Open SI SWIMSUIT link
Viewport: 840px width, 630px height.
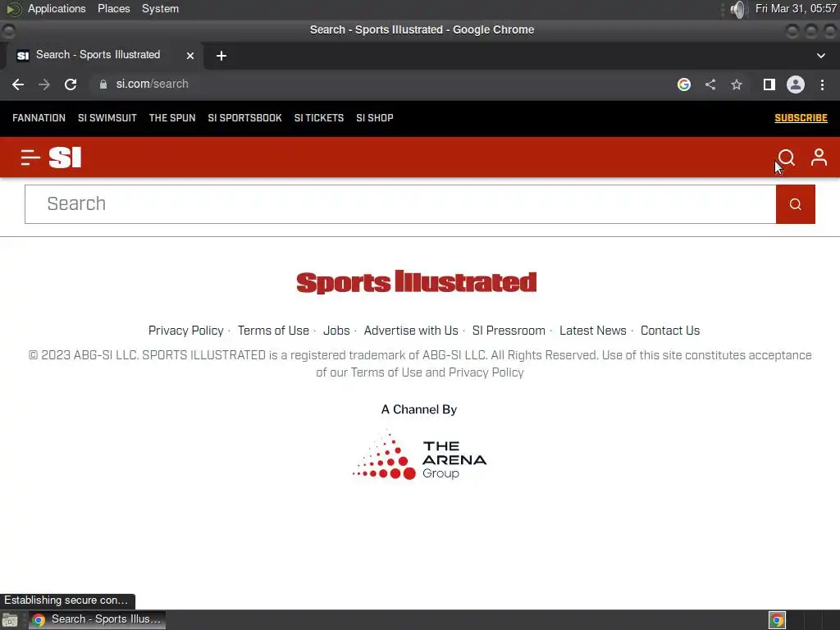(x=107, y=118)
